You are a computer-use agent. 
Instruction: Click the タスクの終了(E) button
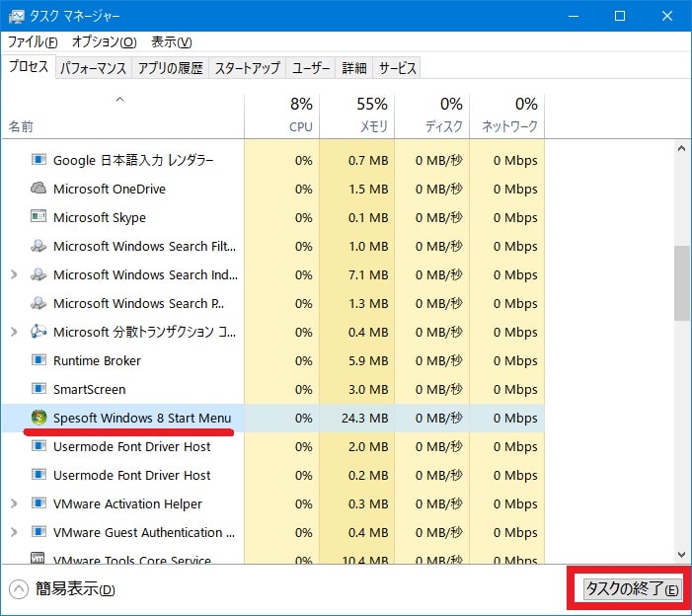(632, 589)
